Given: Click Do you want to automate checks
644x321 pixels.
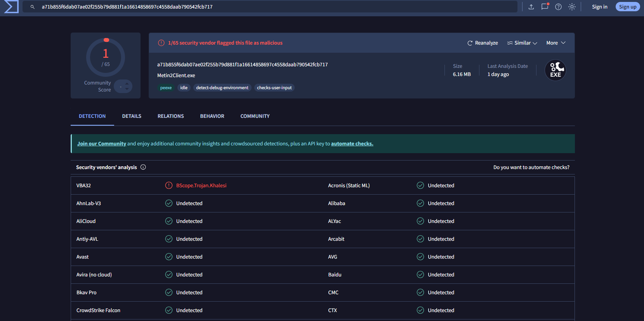Looking at the screenshot, I should pos(531,167).
